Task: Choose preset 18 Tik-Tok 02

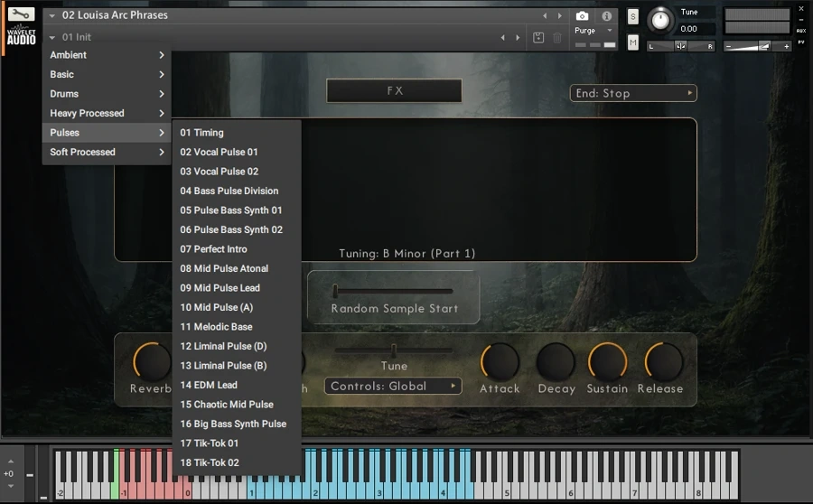Action: point(237,462)
